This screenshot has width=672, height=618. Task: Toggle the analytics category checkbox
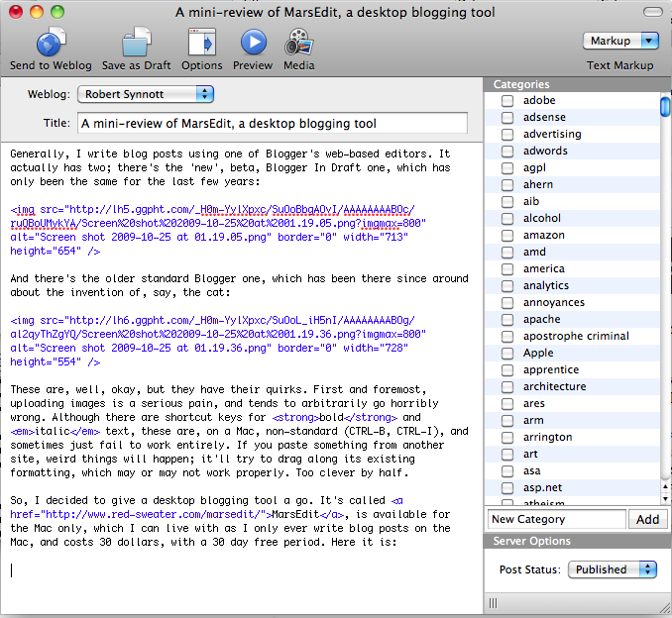(x=507, y=286)
